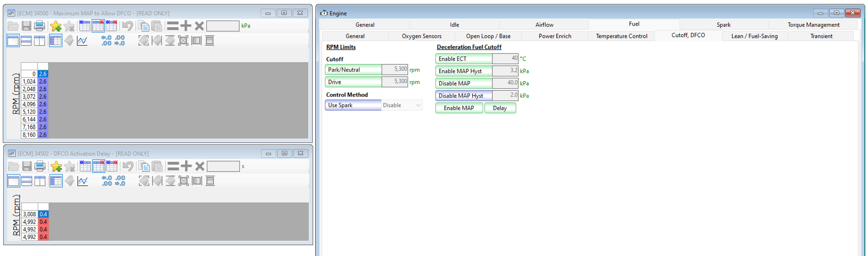Screen dimensions: 868x256
Task: Click the Enable MAP button
Action: (x=459, y=108)
